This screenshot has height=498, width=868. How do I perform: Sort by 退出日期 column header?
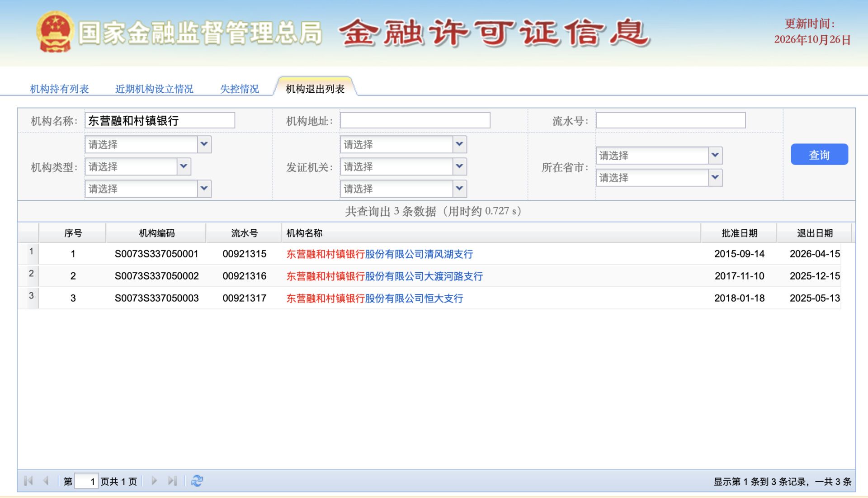pyautogui.click(x=815, y=233)
